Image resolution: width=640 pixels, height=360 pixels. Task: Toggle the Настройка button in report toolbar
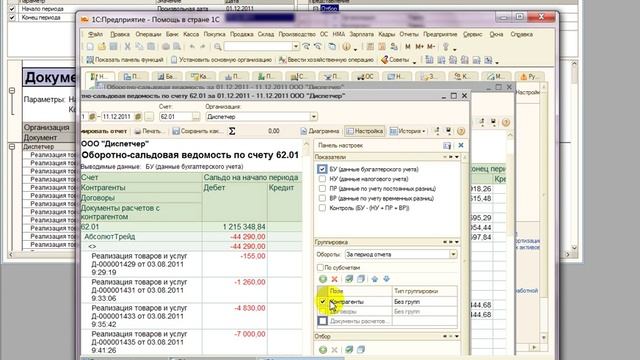point(364,131)
